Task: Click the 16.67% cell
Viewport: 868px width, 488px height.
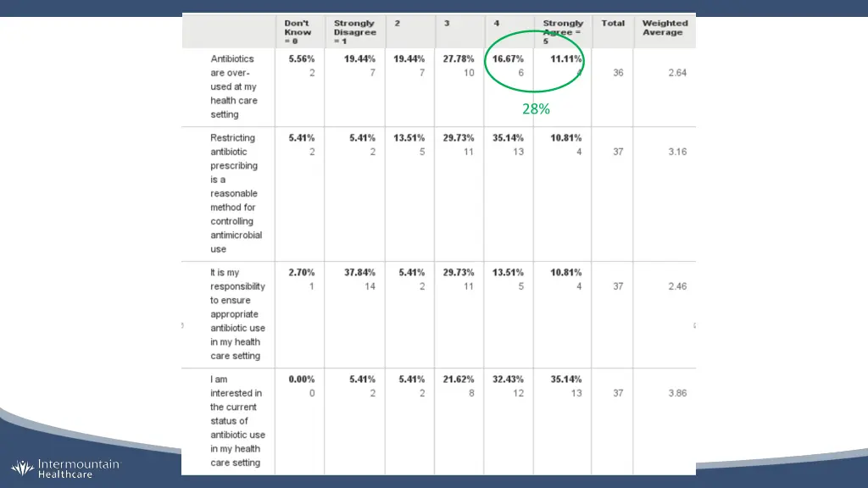Action: (x=509, y=58)
